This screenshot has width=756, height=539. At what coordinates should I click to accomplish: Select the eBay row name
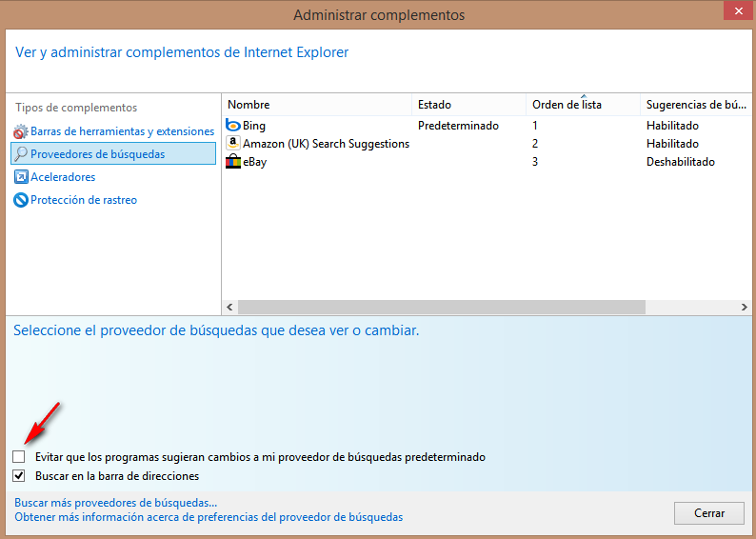click(254, 162)
